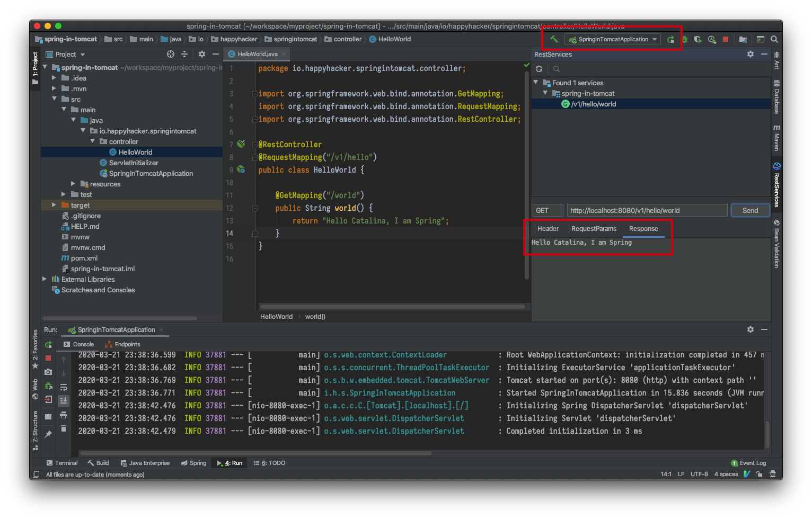
Task: Click the Debug bug icon in toolbar
Action: click(684, 39)
